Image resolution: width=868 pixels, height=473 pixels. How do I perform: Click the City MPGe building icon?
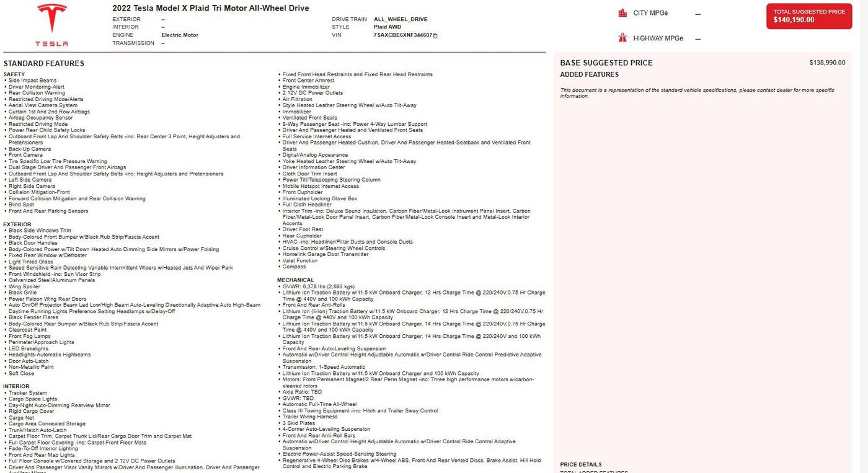coord(622,13)
